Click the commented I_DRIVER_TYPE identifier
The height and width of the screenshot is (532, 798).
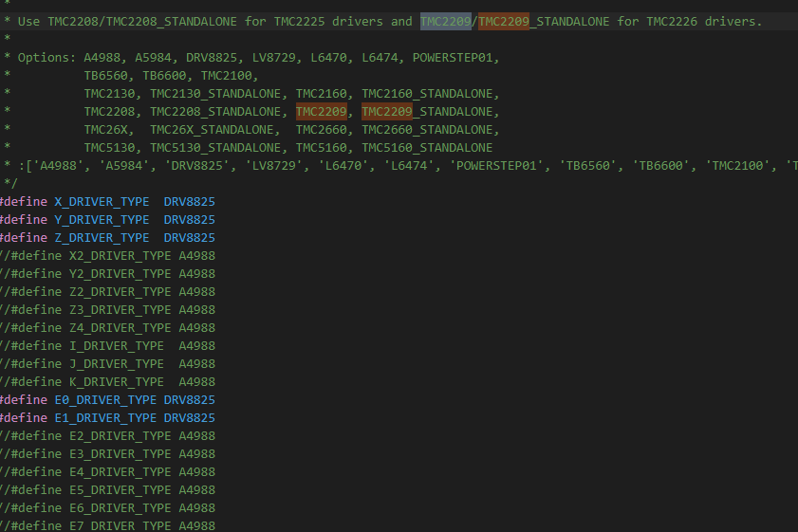point(116,346)
